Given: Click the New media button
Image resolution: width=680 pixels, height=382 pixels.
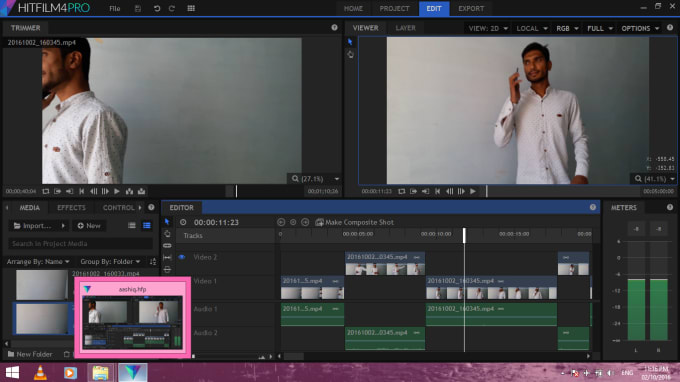Looking at the screenshot, I should tap(89, 225).
